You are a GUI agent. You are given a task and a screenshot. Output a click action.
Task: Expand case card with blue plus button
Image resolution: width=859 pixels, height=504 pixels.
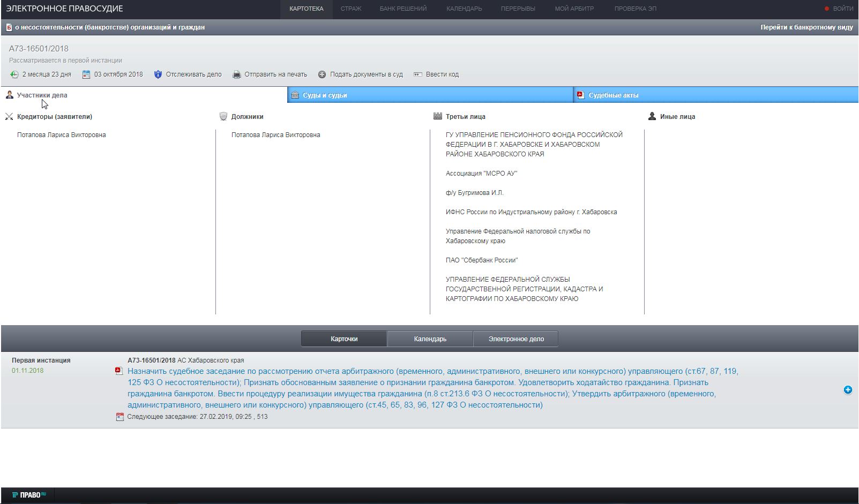(848, 390)
